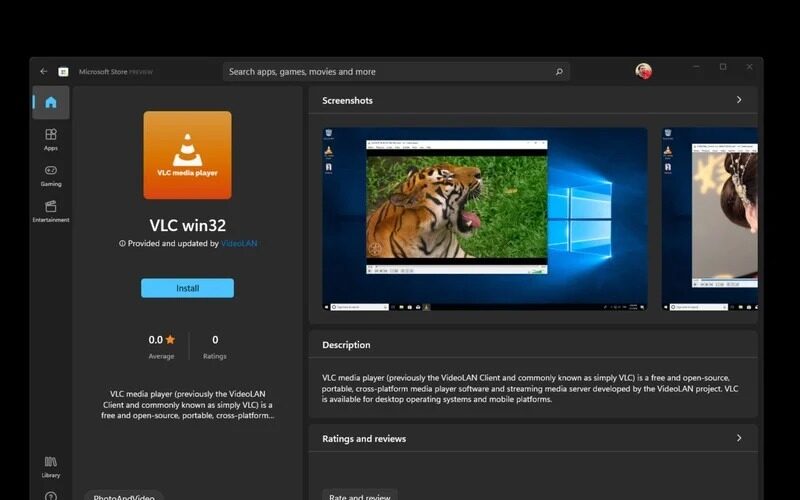This screenshot has width=800, height=500.
Task: Open the Gaming section
Action: click(x=51, y=176)
